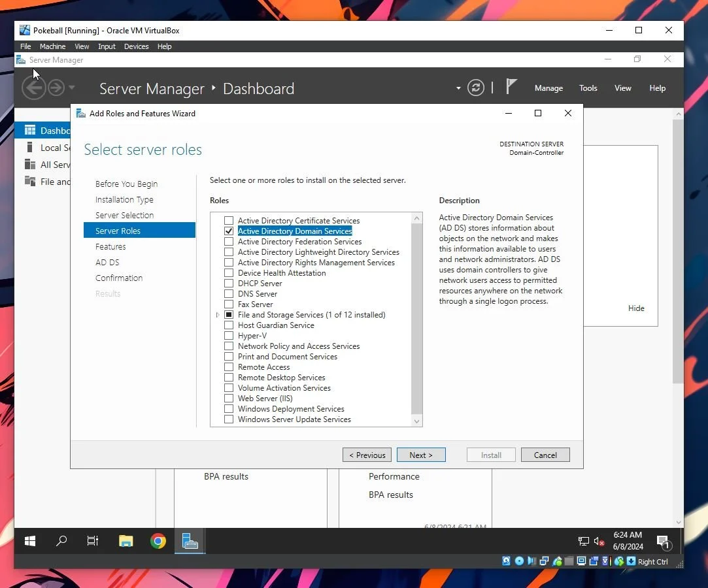Image resolution: width=708 pixels, height=588 pixels.
Task: Select Windows Server Update Services checkbox
Action: [x=229, y=419]
